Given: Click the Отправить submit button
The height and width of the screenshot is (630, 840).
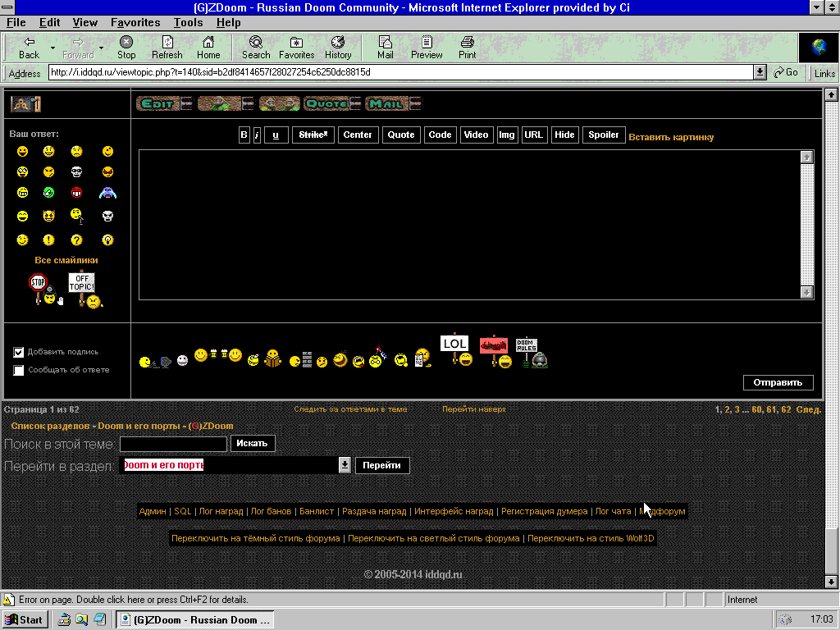Looking at the screenshot, I should click(x=778, y=383).
